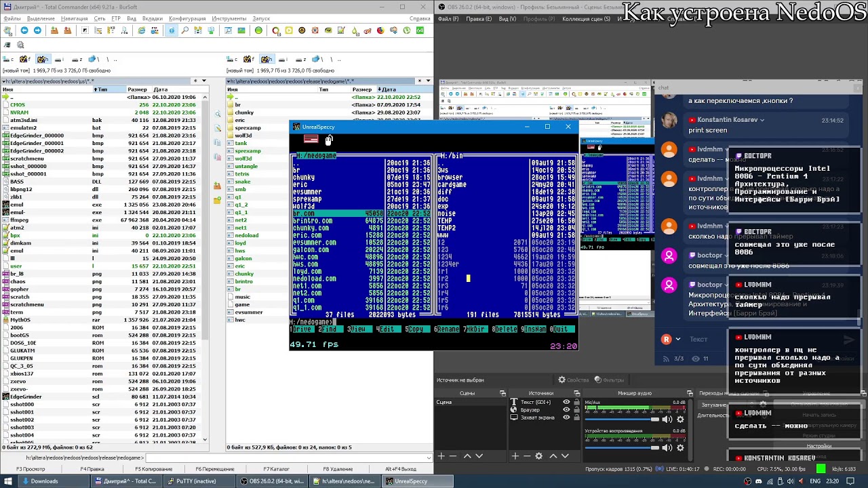Launch Firefox from Total Commander toolbar

tap(380, 30)
